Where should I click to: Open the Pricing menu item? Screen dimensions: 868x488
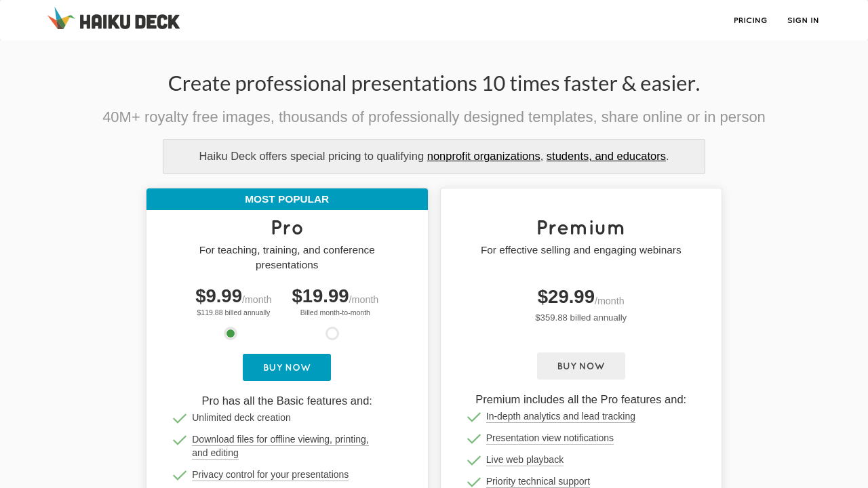click(750, 20)
